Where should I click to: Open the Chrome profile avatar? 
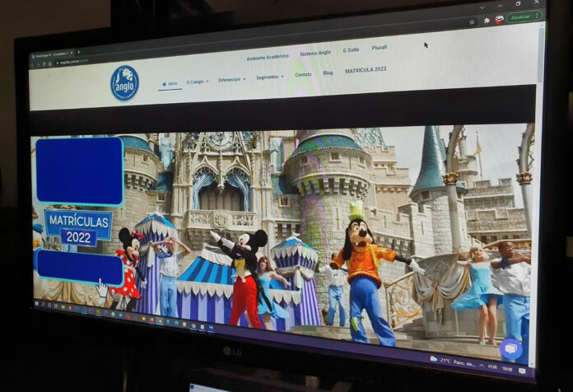click(x=499, y=20)
